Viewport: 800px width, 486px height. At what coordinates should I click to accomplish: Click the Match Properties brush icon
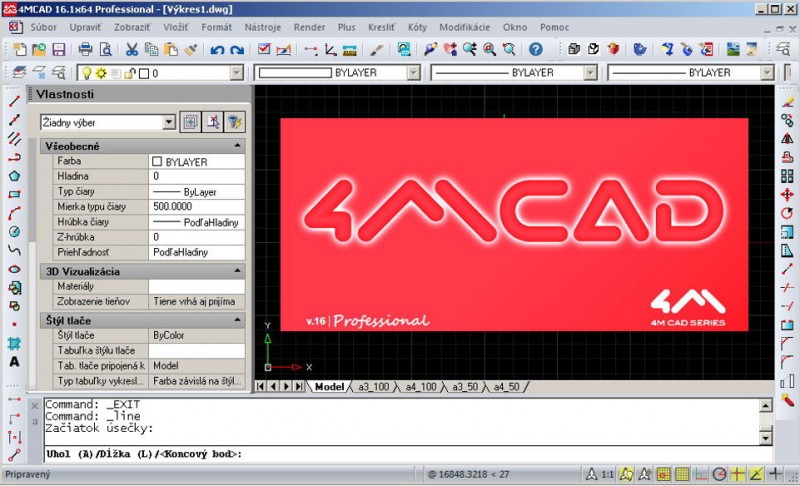191,49
